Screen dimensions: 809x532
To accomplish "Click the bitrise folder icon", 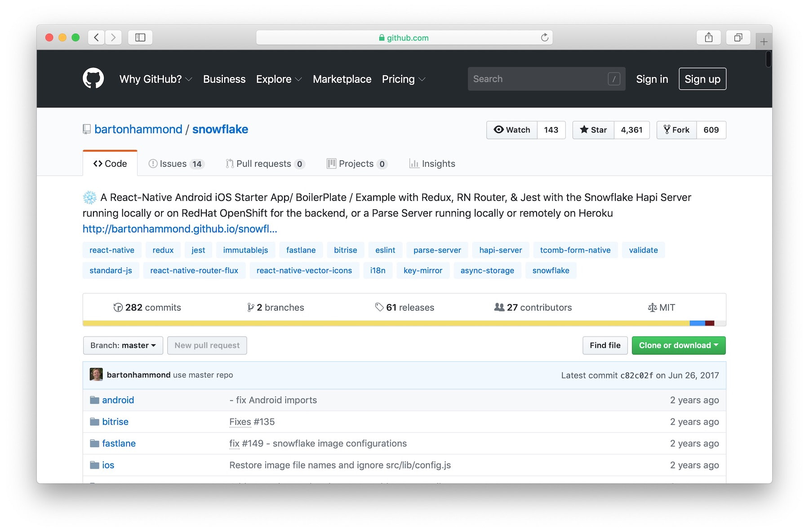I will [x=94, y=421].
